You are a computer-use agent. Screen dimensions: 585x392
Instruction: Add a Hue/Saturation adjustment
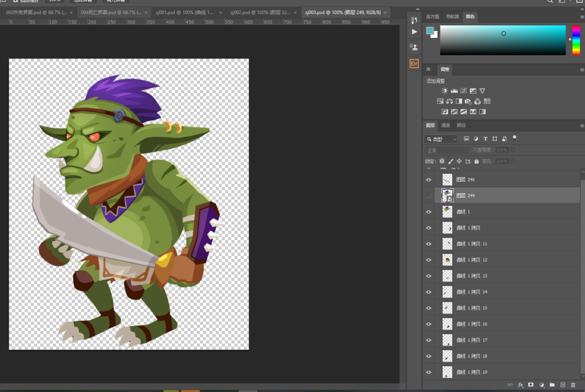440,101
